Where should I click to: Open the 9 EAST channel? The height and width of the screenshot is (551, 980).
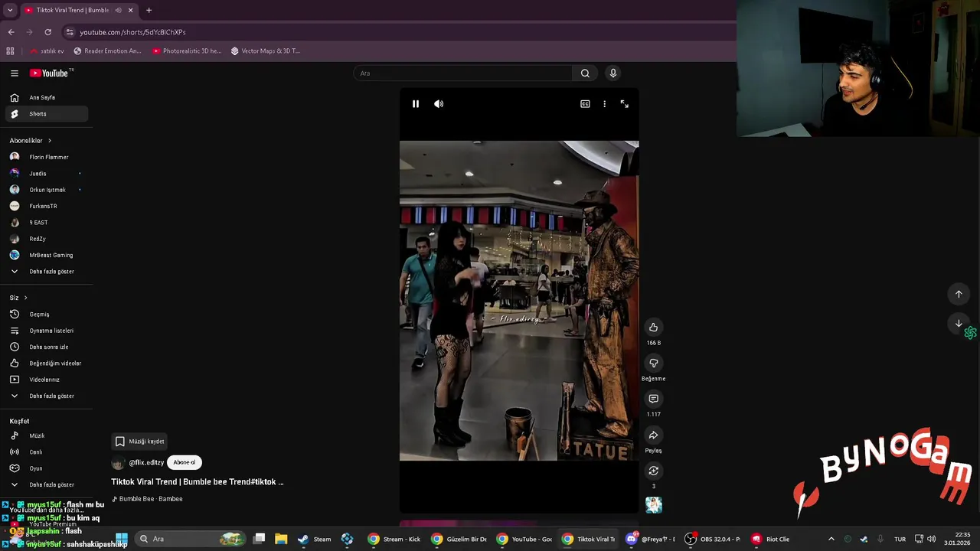tap(46, 223)
